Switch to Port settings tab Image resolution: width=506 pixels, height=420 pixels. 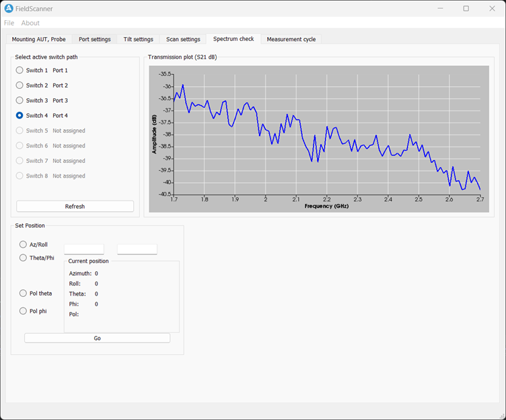point(95,39)
